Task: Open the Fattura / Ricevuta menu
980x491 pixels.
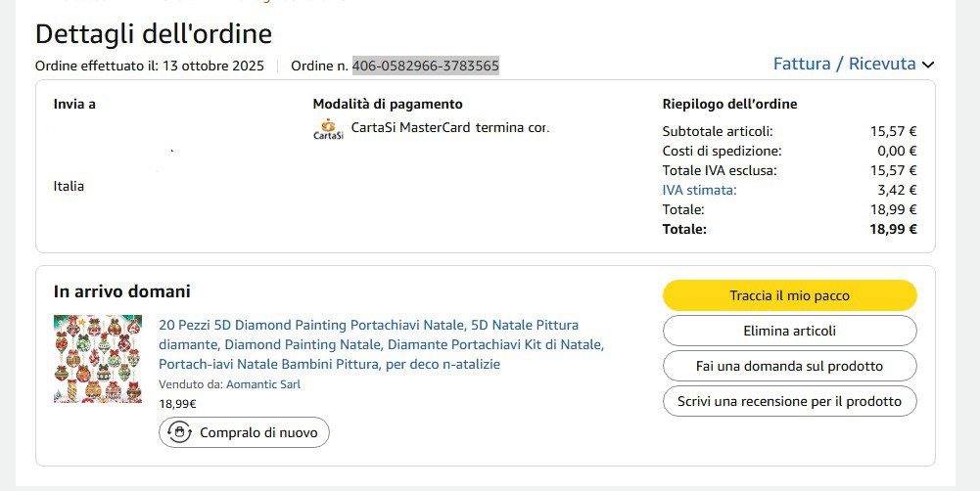Action: (x=844, y=65)
